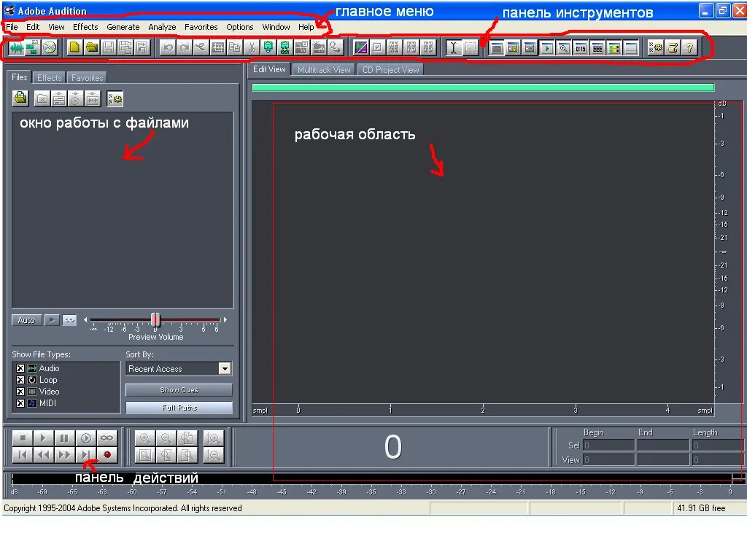Open the Effects menu
The width and height of the screenshot is (747, 560).
pyautogui.click(x=85, y=27)
